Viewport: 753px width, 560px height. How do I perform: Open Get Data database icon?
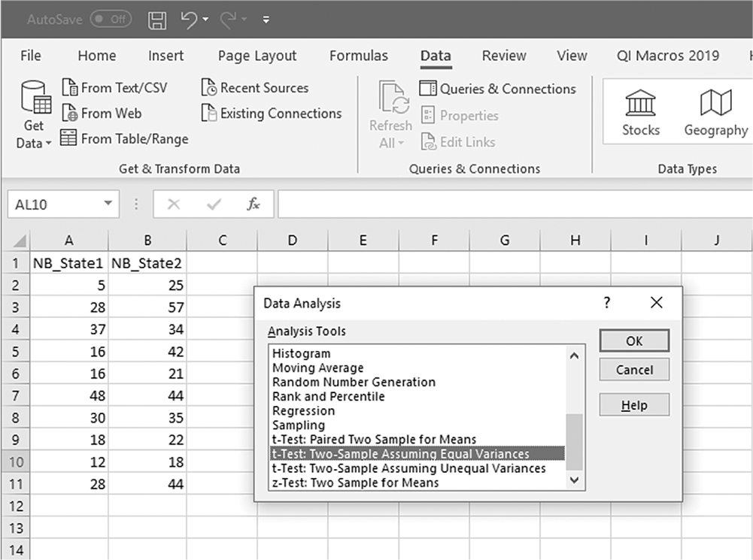tap(36, 98)
